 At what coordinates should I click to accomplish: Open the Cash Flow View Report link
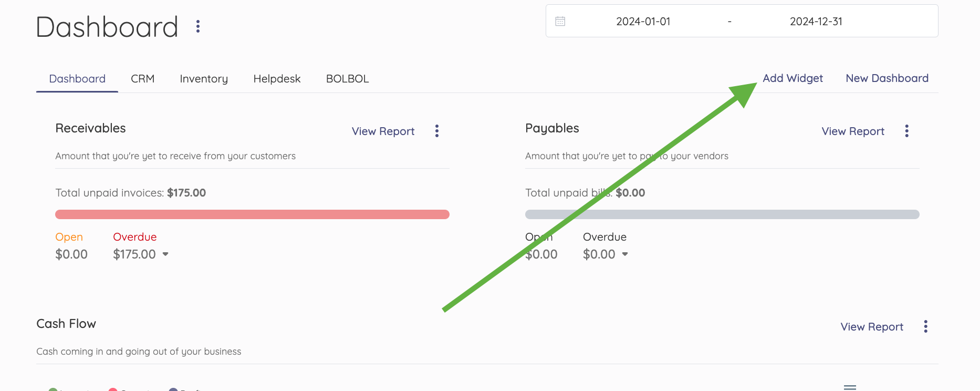pyautogui.click(x=872, y=327)
